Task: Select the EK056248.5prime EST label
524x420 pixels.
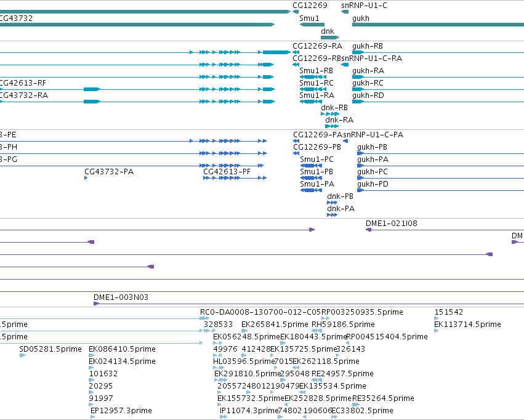Action: pyautogui.click(x=246, y=337)
